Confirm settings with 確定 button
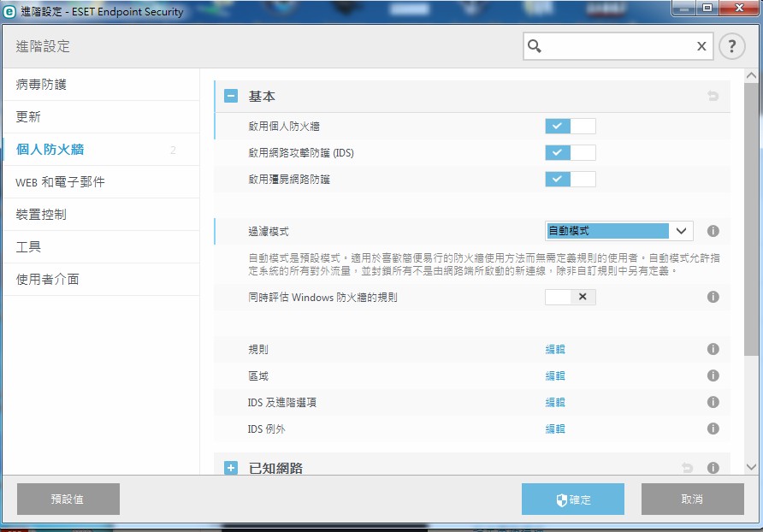The image size is (763, 532). [x=573, y=499]
